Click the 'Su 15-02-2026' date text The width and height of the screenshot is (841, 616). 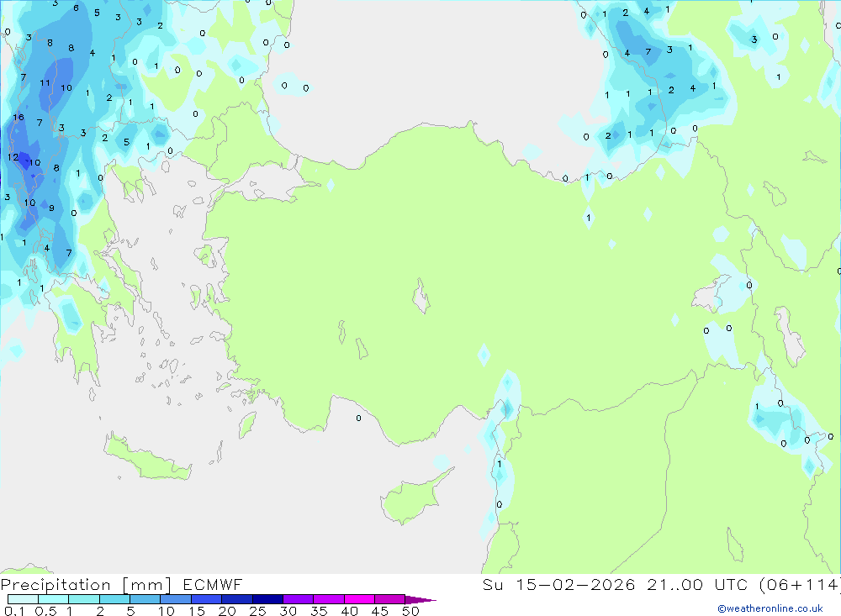(559, 585)
